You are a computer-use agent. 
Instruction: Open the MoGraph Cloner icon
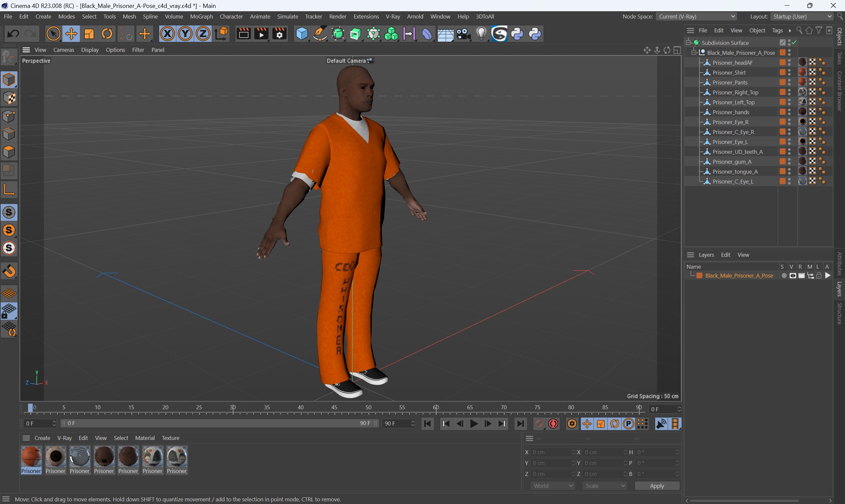click(x=391, y=34)
